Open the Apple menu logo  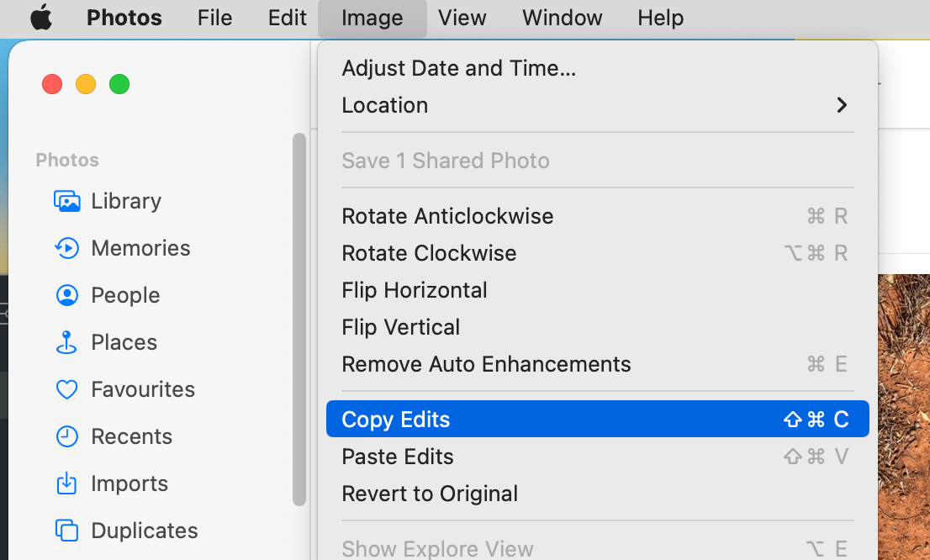[41, 18]
